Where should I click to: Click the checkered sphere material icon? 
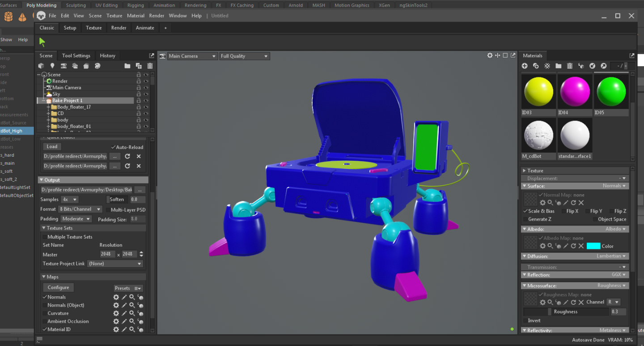pyautogui.click(x=547, y=66)
